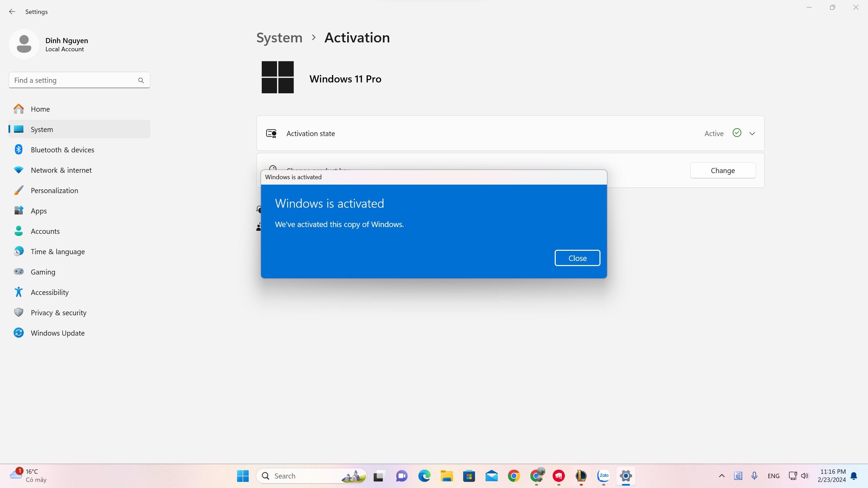The image size is (868, 488).
Task: Close the Windows is activated dialog
Action: point(577,258)
